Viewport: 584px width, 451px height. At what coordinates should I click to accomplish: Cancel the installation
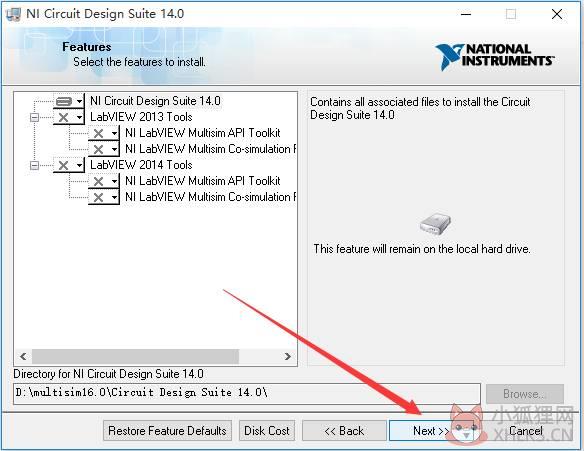[x=526, y=431]
